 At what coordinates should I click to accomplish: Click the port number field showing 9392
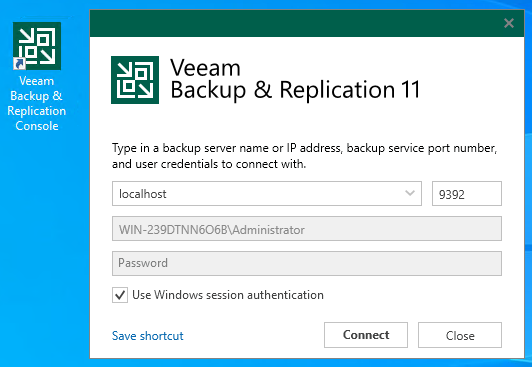[x=467, y=194]
